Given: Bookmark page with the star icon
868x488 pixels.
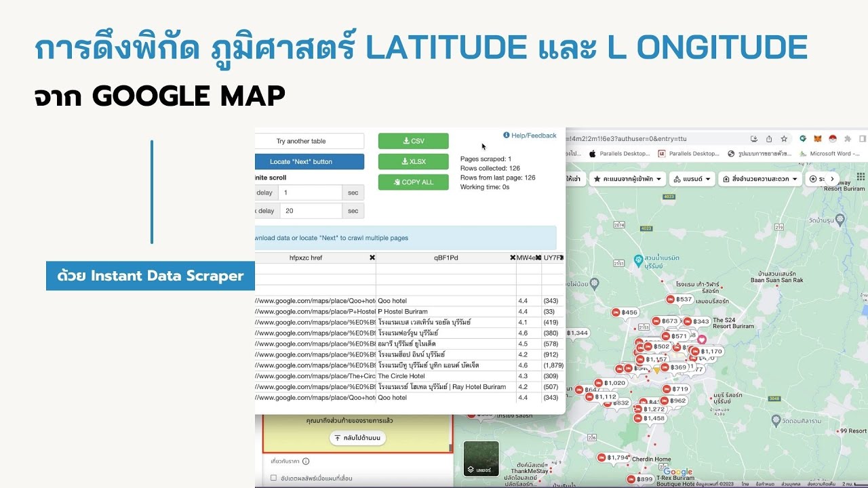Looking at the screenshot, I should pyautogui.click(x=784, y=138).
